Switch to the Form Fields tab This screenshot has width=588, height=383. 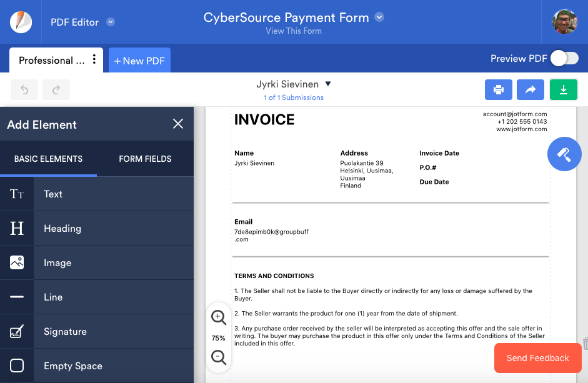145,159
